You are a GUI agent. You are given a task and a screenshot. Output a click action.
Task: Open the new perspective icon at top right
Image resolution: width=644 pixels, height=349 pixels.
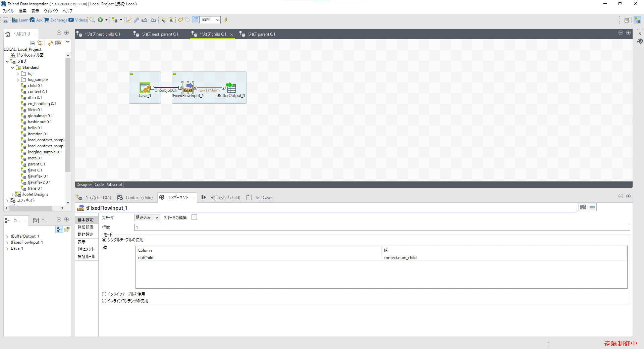point(627,20)
